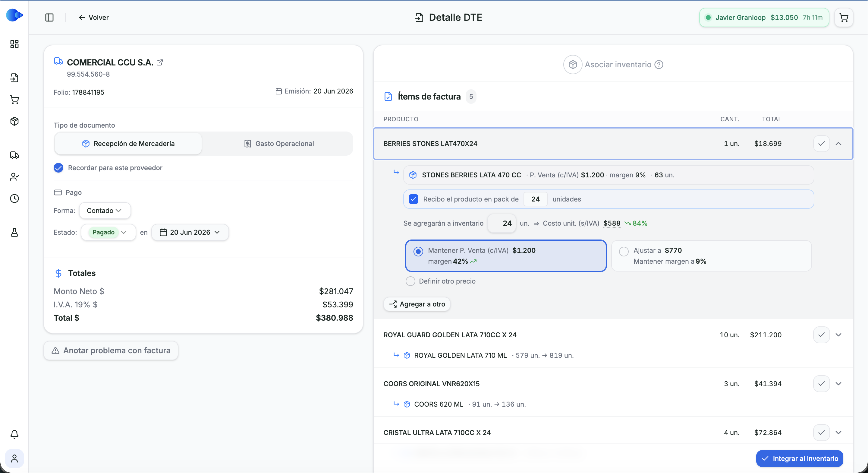This screenshot has height=473, width=868.
Task: Select Recepción de Mercadería document type
Action: [x=128, y=144]
